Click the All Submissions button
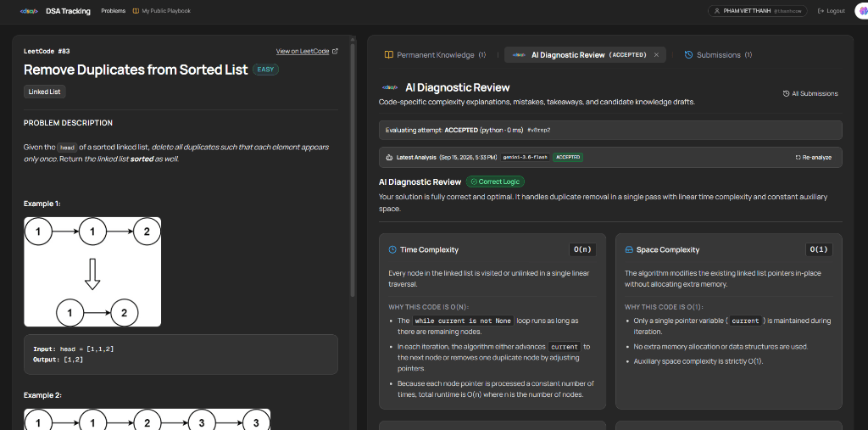This screenshot has height=430, width=868. [x=810, y=93]
